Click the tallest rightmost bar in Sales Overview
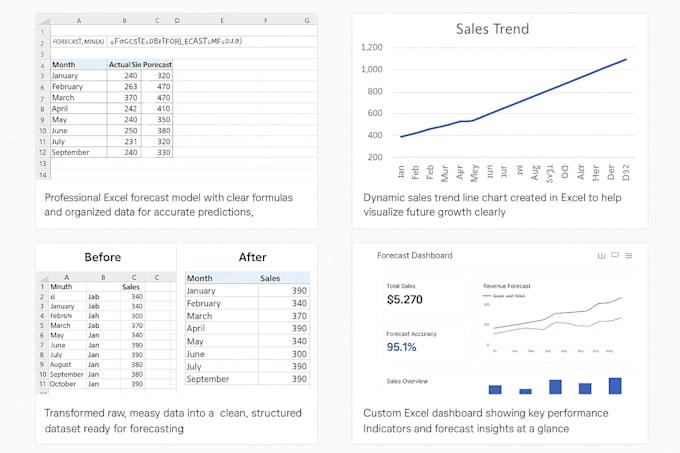 tap(615, 386)
